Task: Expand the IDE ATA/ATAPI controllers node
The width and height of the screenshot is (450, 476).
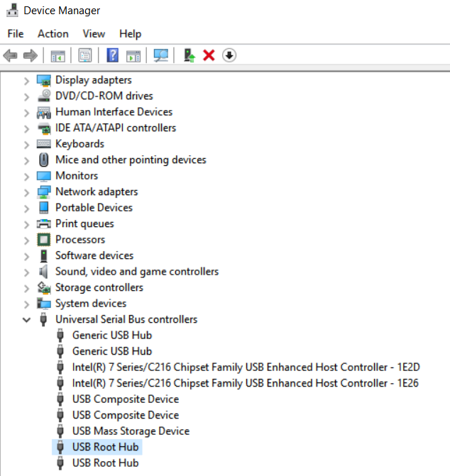Action: 27,129
